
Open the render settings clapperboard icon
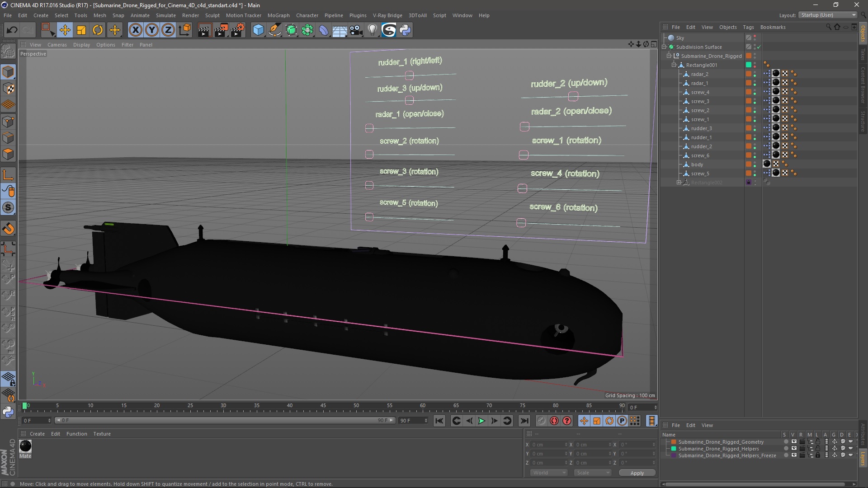point(238,30)
